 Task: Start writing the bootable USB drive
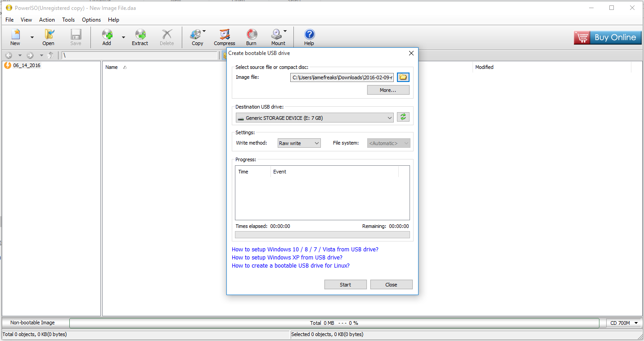pyautogui.click(x=345, y=284)
